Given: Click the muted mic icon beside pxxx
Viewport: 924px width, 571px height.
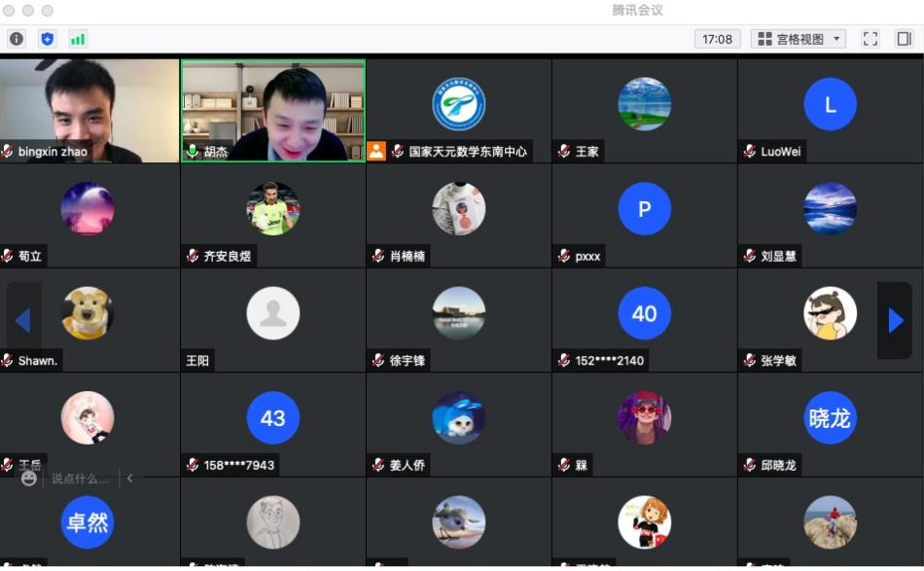Looking at the screenshot, I should point(564,257).
